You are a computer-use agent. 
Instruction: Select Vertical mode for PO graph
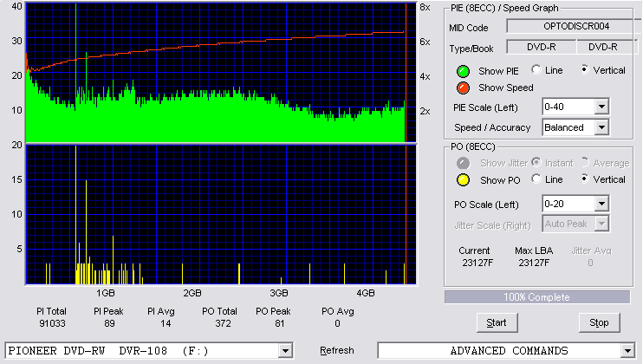(585, 179)
